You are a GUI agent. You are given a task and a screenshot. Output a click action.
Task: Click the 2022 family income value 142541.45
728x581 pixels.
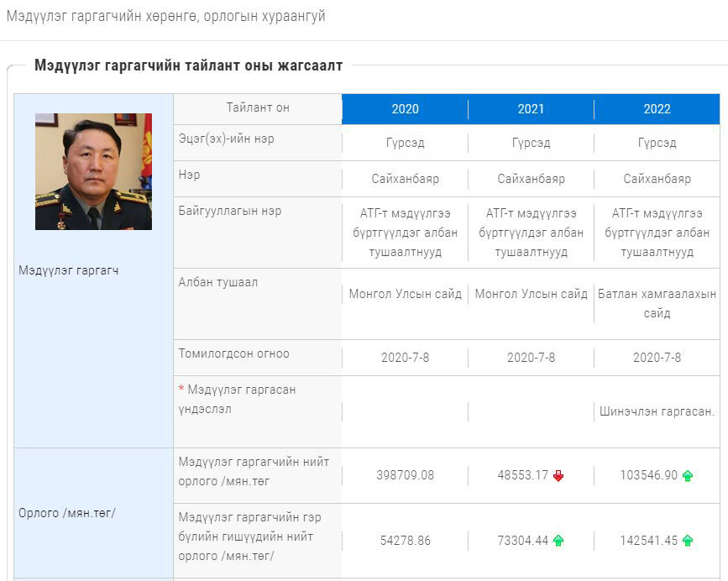pyautogui.click(x=648, y=541)
